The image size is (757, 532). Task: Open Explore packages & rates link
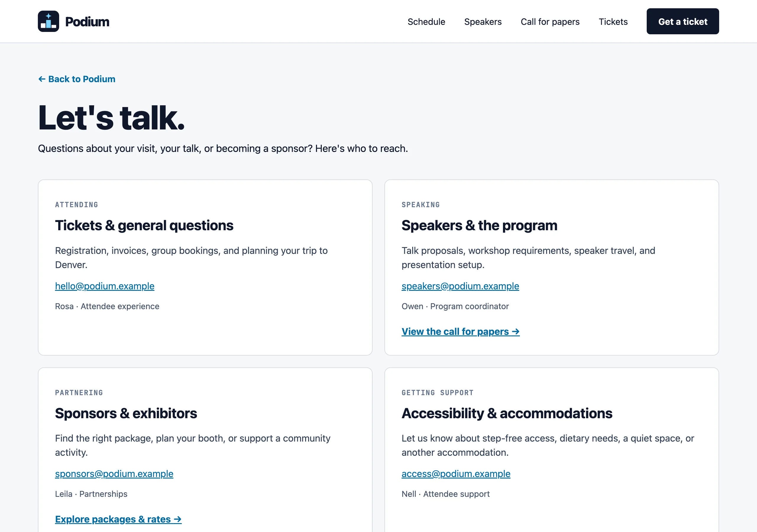(118, 519)
